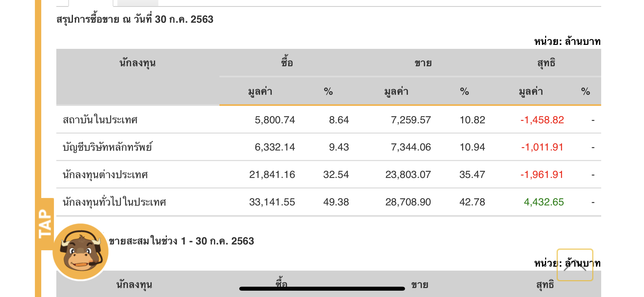The height and width of the screenshot is (297, 644).
Task: Click the สรุปการซื้อขาย 30 ก.ค. 2563 heading
Action: click(135, 20)
